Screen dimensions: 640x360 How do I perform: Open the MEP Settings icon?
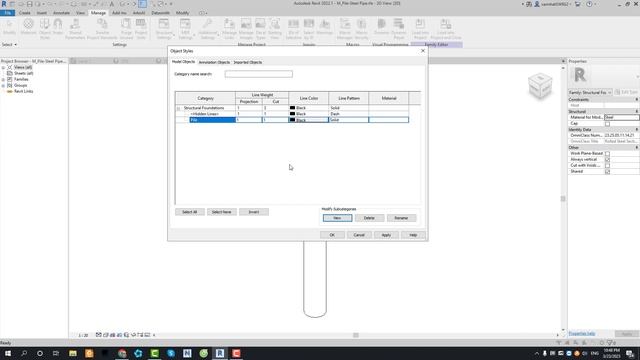tap(185, 28)
